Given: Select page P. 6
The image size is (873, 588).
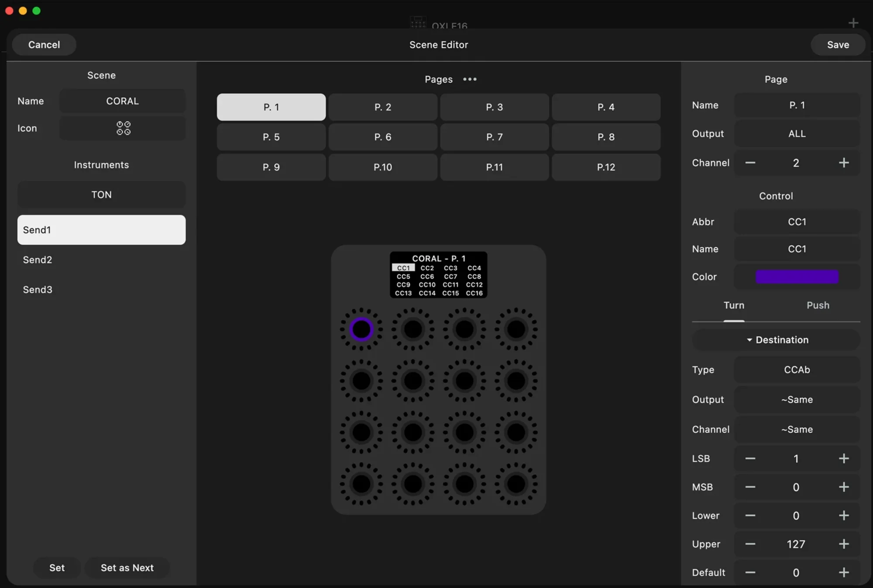Looking at the screenshot, I should click(x=383, y=137).
